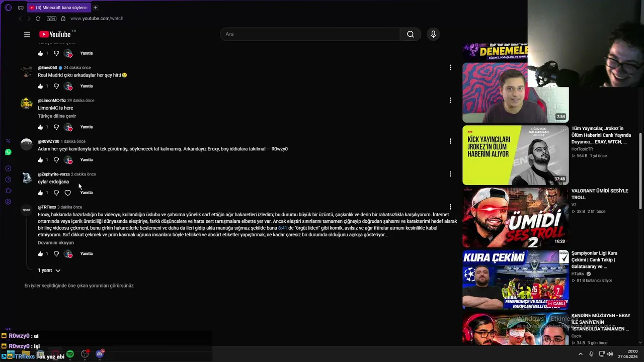The height and width of the screenshot is (362, 644).
Task: Like the @LimonMC-f5z comment
Action: (41, 127)
